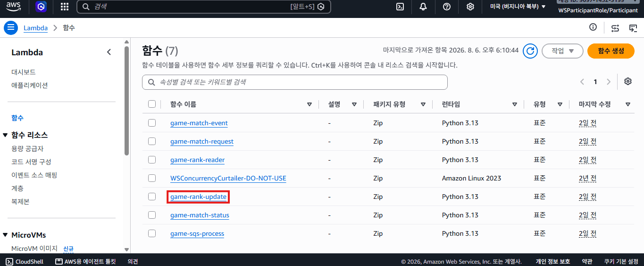Open the settings gear in top bar

pyautogui.click(x=470, y=7)
